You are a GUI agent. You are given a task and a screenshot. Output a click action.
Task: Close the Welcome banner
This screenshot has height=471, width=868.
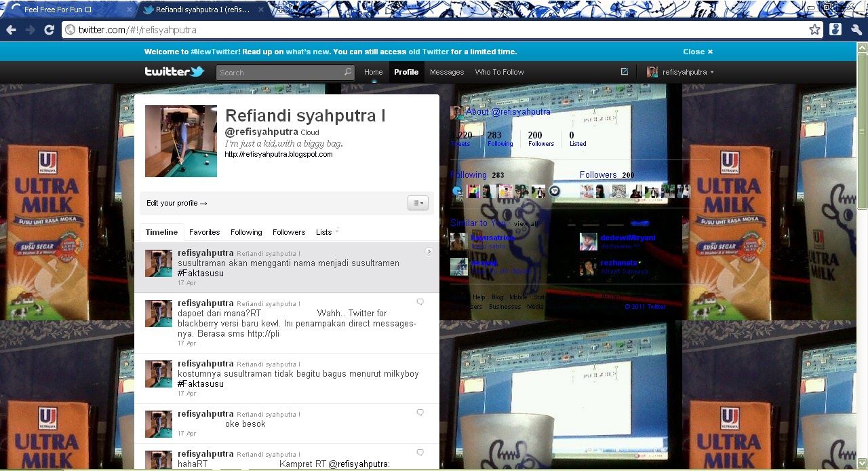698,52
